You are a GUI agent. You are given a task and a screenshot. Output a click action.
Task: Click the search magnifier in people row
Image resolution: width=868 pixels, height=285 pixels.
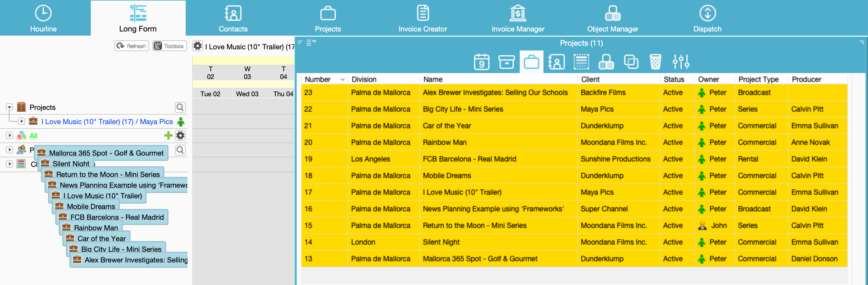pos(180,150)
